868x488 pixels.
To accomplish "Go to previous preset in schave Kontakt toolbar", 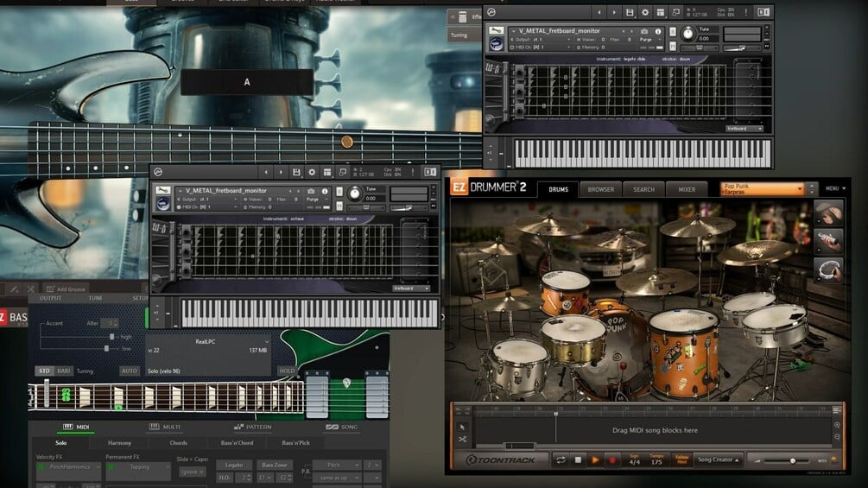I will [x=266, y=173].
